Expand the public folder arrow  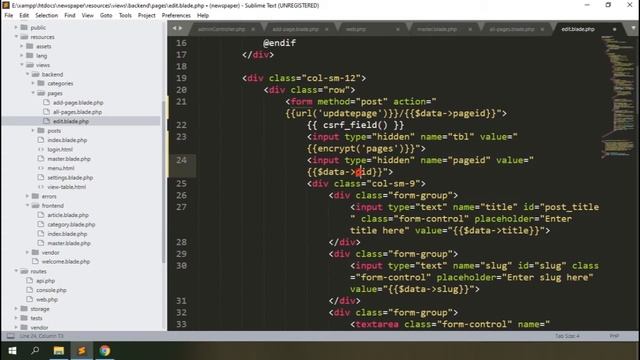(x=16, y=27)
